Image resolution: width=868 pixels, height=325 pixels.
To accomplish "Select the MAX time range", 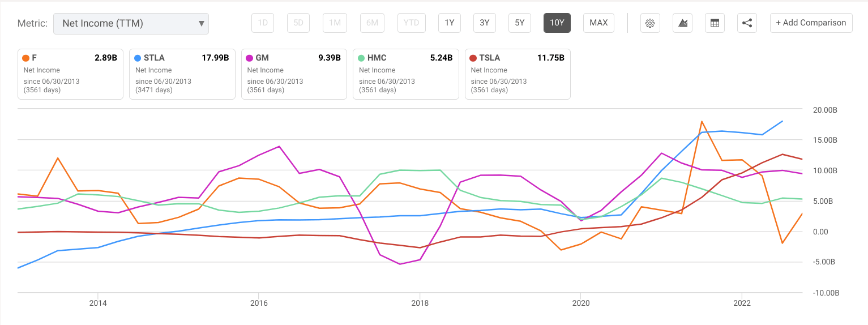I will (x=598, y=23).
